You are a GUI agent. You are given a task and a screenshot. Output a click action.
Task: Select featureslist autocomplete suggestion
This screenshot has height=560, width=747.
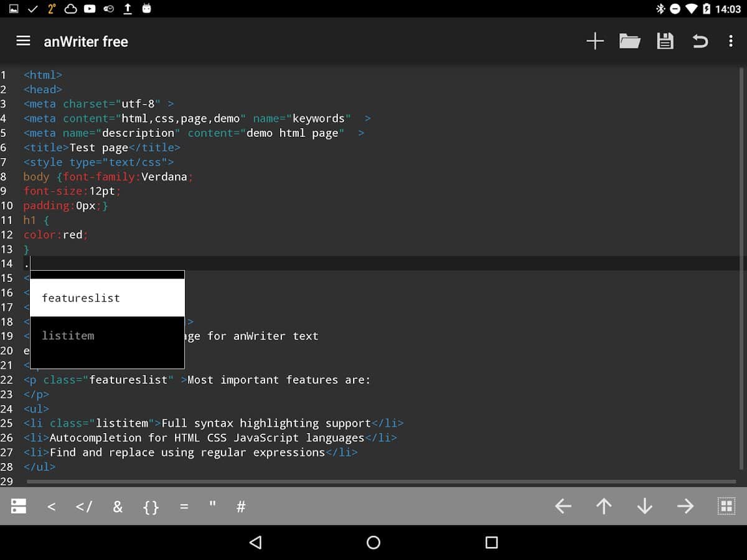(x=107, y=298)
